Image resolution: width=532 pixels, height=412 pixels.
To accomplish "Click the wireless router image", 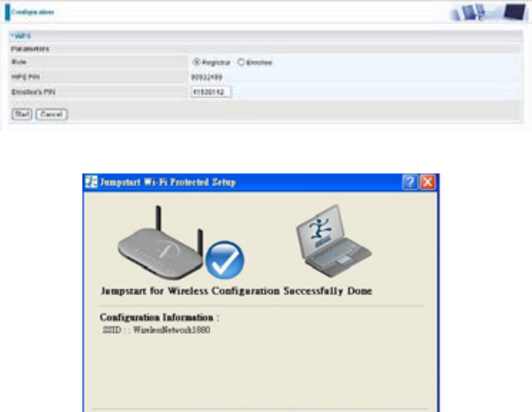I will click(x=160, y=243).
